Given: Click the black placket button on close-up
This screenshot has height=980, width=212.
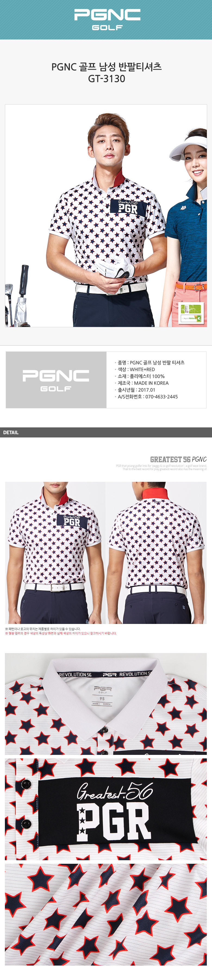Looking at the screenshot, I should click(x=26, y=784).
